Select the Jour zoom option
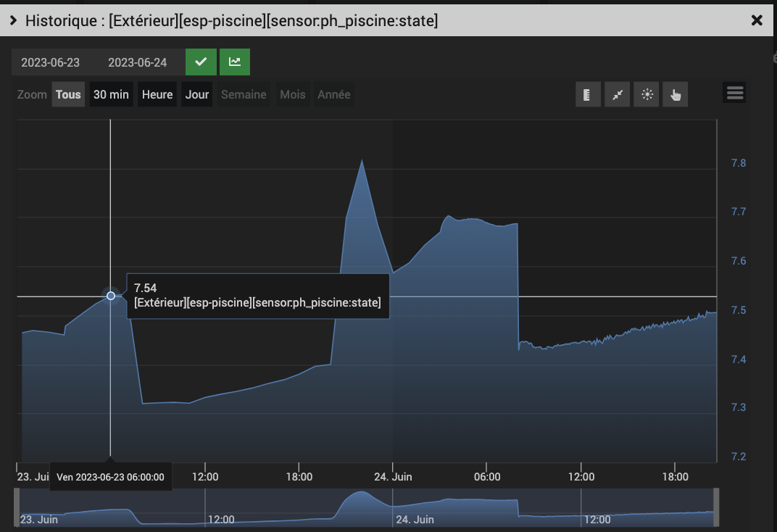This screenshot has height=532, width=777. coord(196,94)
